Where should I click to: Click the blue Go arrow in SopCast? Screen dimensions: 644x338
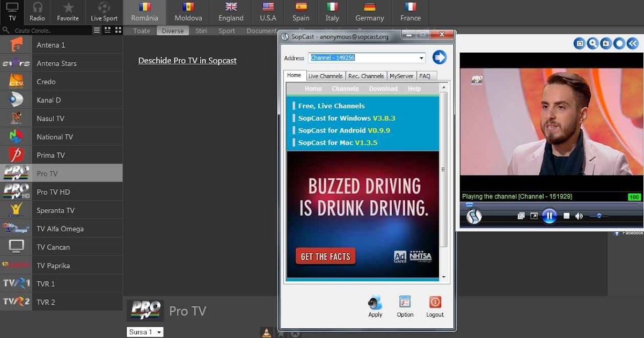pos(440,57)
